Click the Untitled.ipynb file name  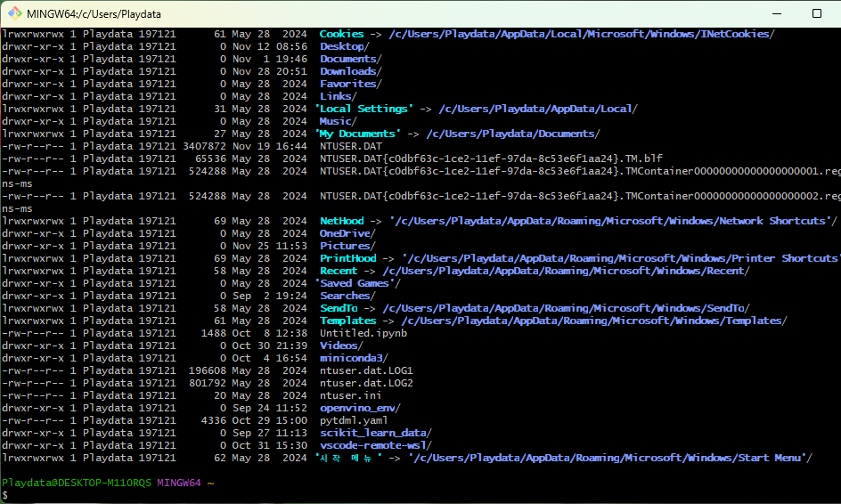tap(363, 333)
